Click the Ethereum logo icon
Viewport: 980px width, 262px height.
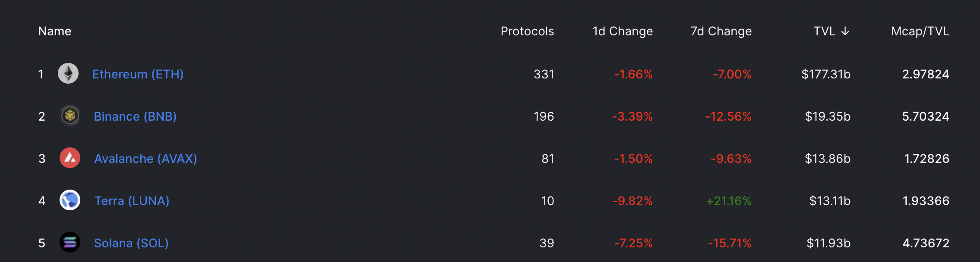68,73
